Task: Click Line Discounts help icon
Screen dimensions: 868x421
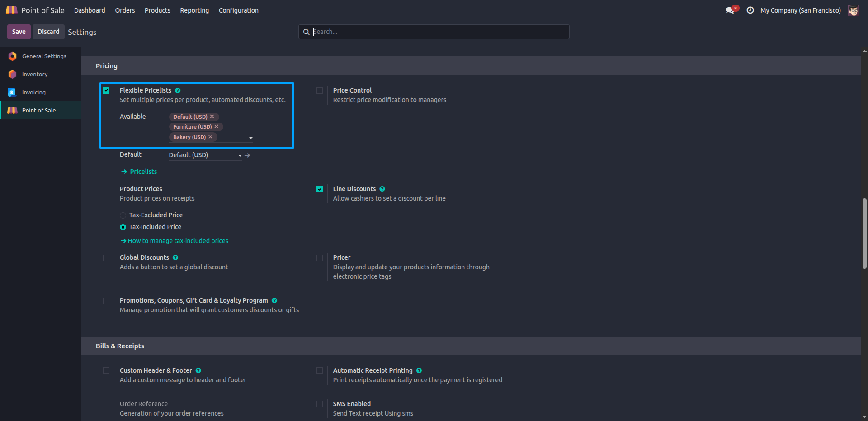Action: tap(382, 189)
